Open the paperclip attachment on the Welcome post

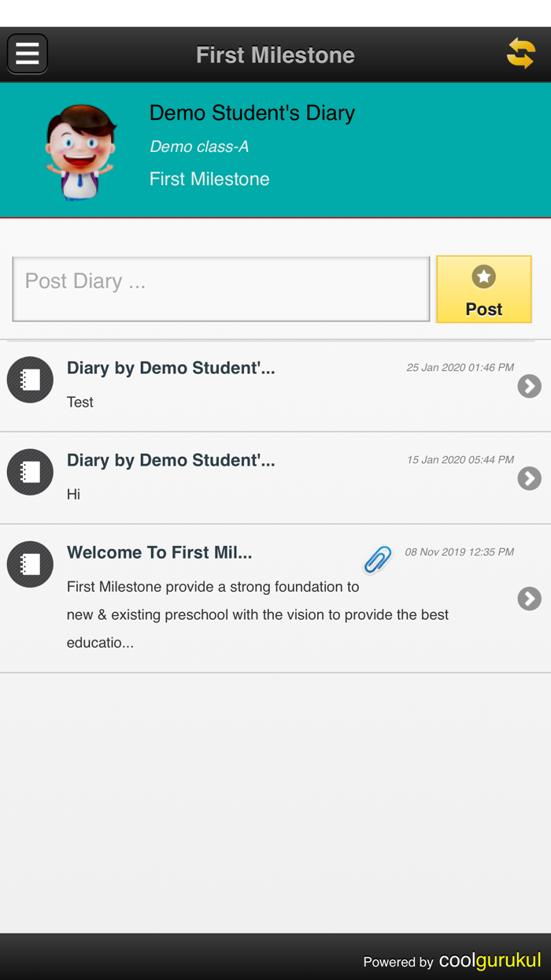coord(376,559)
